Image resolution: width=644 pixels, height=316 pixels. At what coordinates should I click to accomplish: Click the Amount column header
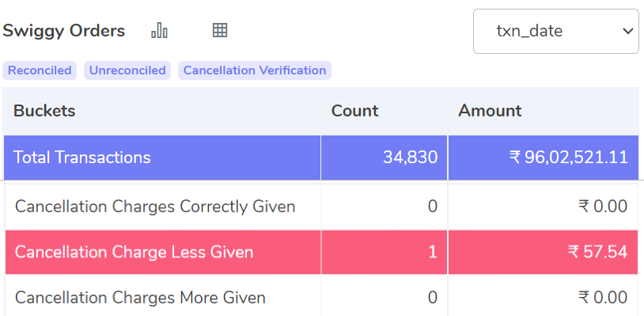click(490, 111)
